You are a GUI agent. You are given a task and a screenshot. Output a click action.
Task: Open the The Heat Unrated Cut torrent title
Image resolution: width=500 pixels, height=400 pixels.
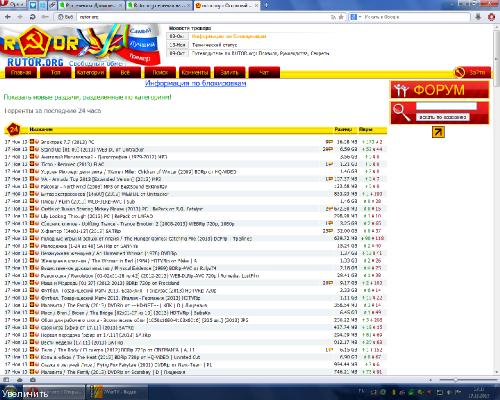point(120,357)
